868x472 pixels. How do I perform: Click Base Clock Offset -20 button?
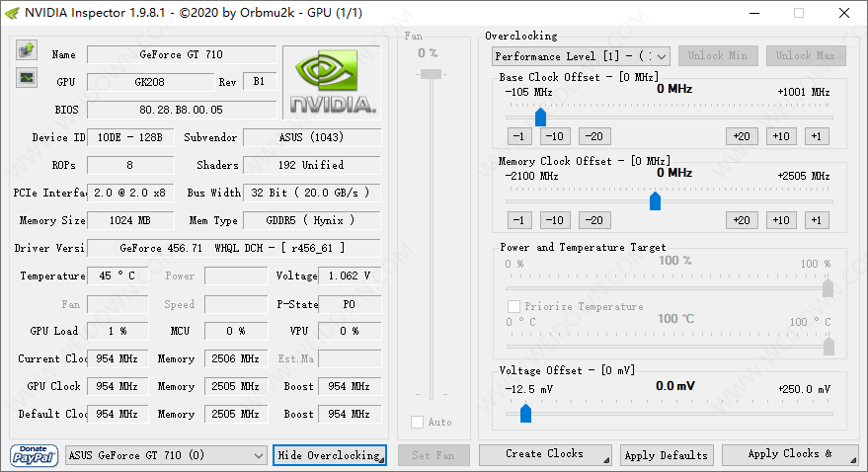click(x=594, y=136)
